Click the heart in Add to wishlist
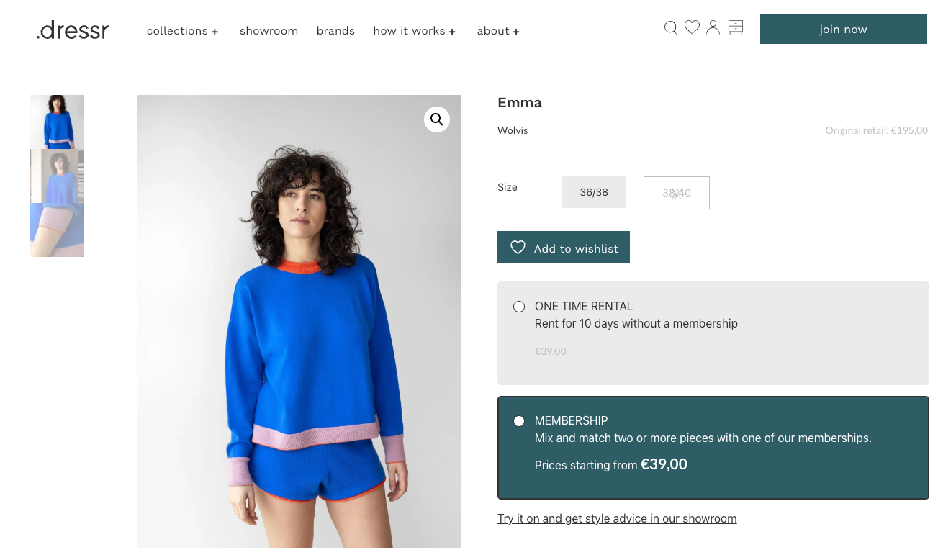This screenshot has width=938, height=560. (518, 248)
